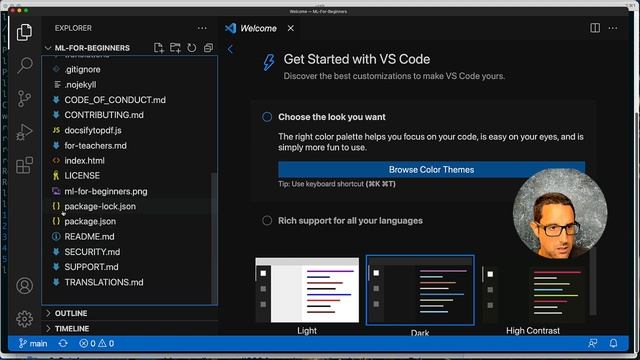
Task: Open the Search view icon
Action: [x=24, y=65]
